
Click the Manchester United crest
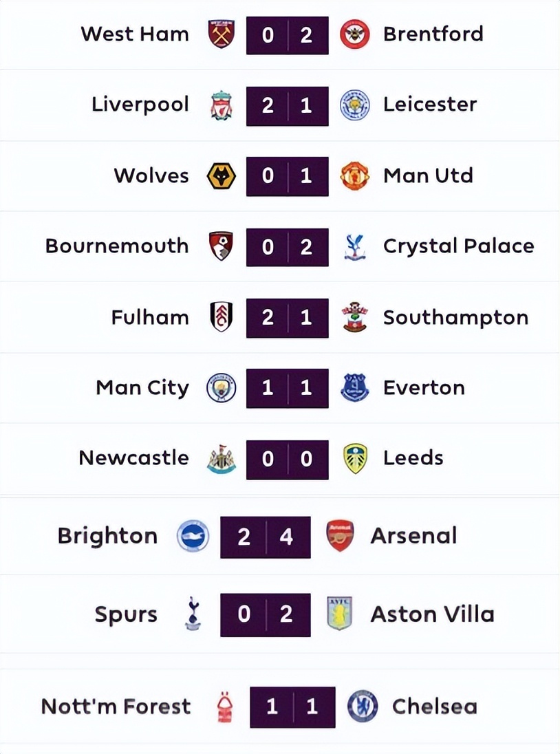(354, 176)
